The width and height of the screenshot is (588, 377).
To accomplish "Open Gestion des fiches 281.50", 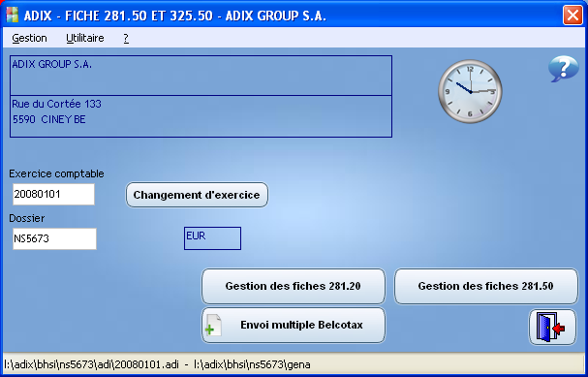I will point(485,286).
